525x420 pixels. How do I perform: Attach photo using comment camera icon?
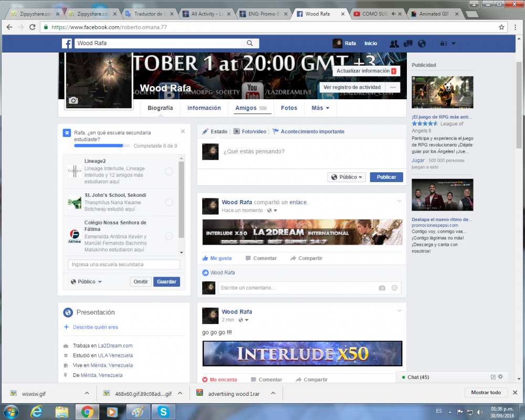point(382,288)
